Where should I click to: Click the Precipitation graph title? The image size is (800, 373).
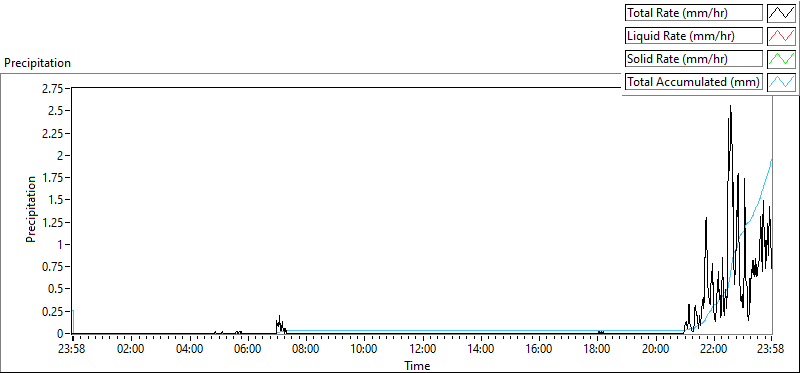[37, 63]
